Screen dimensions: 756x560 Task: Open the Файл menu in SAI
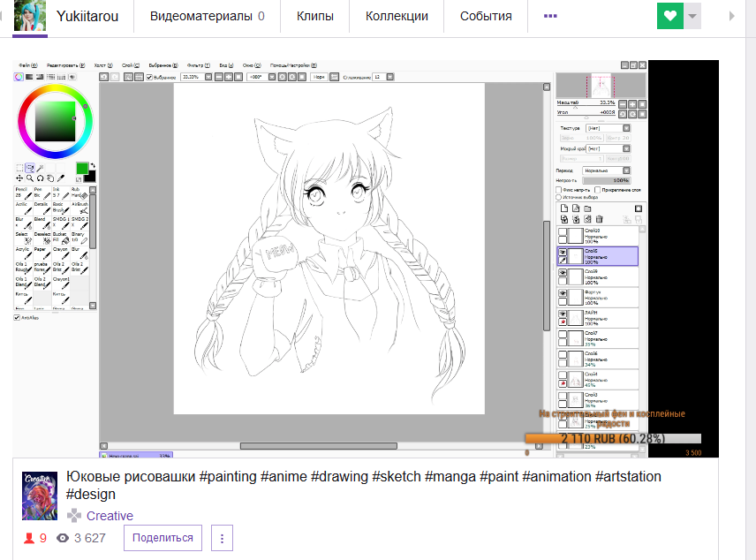tap(28, 65)
